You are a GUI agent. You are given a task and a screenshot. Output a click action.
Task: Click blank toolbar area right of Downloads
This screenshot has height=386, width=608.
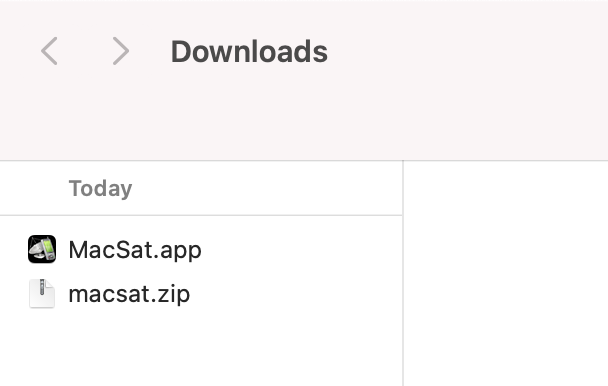[465, 51]
